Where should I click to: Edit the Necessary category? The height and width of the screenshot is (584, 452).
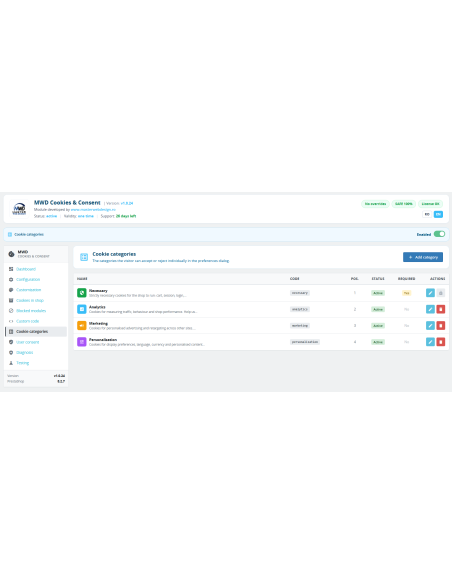click(430, 293)
